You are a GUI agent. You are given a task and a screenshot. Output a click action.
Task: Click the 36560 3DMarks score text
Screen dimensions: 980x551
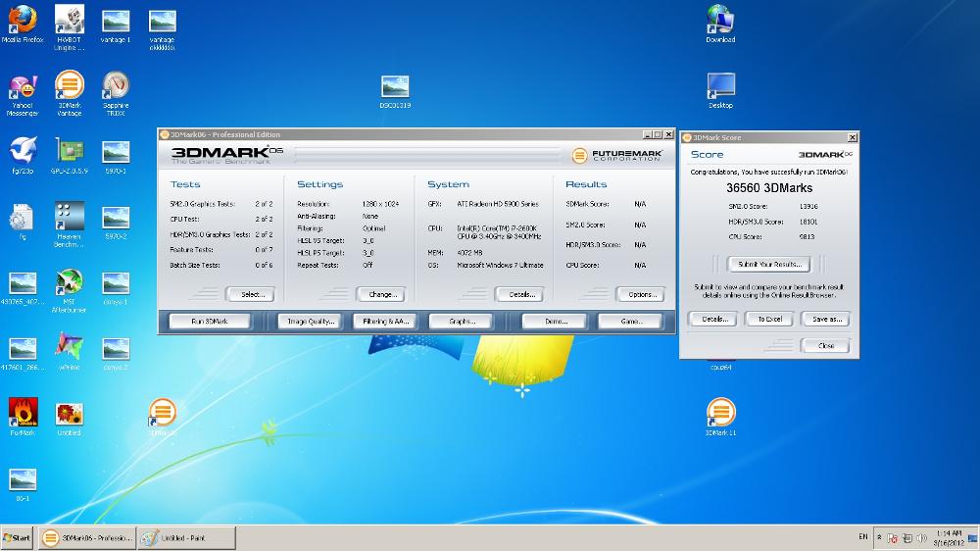769,188
